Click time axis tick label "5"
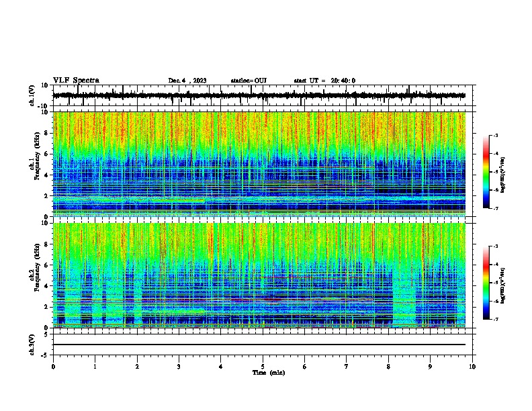 (x=263, y=367)
